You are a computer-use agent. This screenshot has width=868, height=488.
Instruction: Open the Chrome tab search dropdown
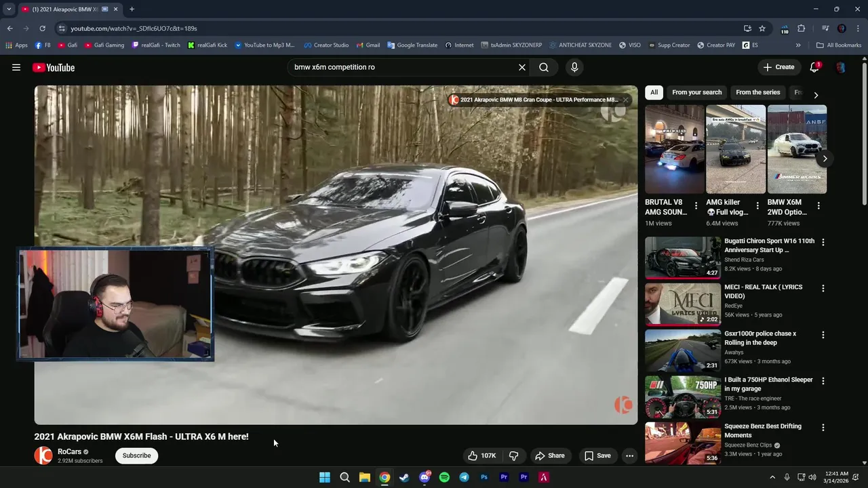[9, 9]
